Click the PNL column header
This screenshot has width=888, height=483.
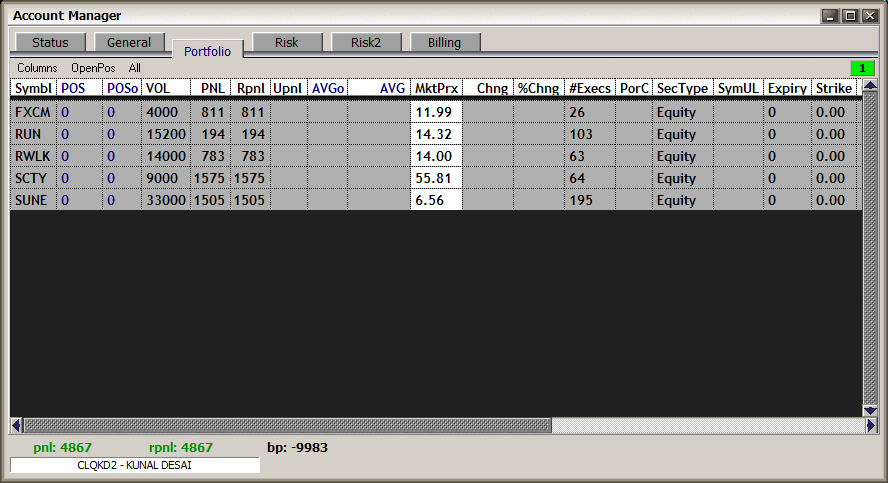(x=211, y=88)
